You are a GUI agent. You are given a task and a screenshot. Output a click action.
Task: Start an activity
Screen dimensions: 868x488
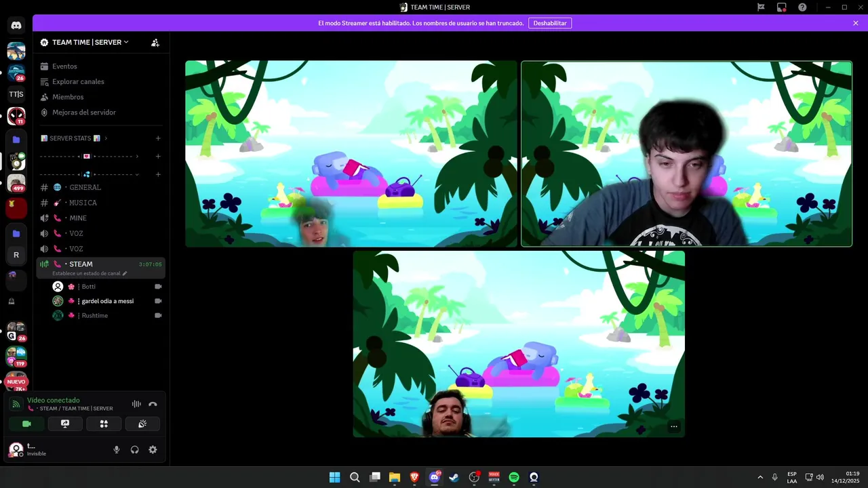(104, 424)
